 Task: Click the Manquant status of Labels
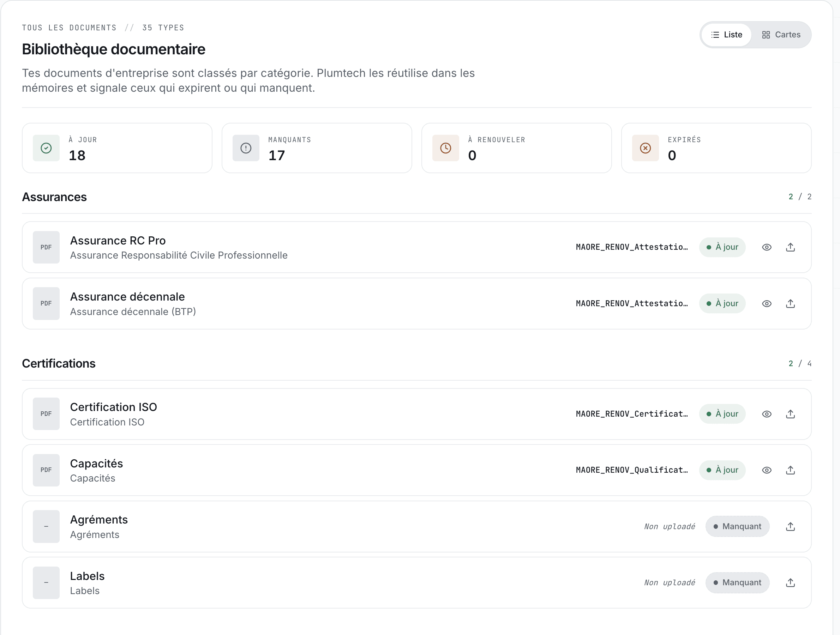click(737, 583)
